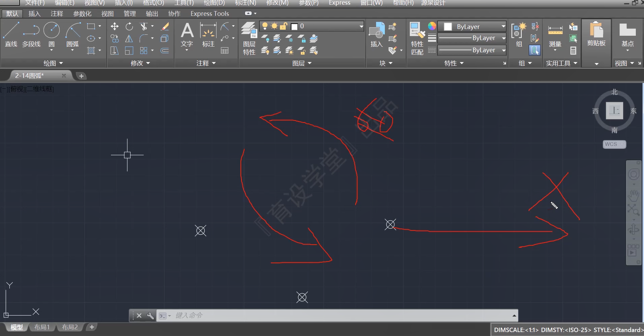Image resolution: width=644 pixels, height=336 pixels.
Task: Select the Offset tool
Action: click(165, 51)
